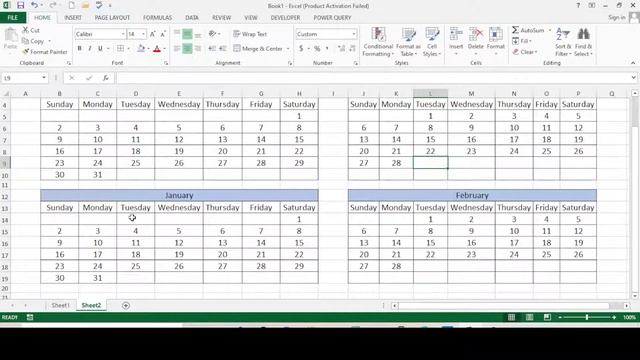Align text to the right
Screen dimensions: 640x360
click(x=198, y=49)
